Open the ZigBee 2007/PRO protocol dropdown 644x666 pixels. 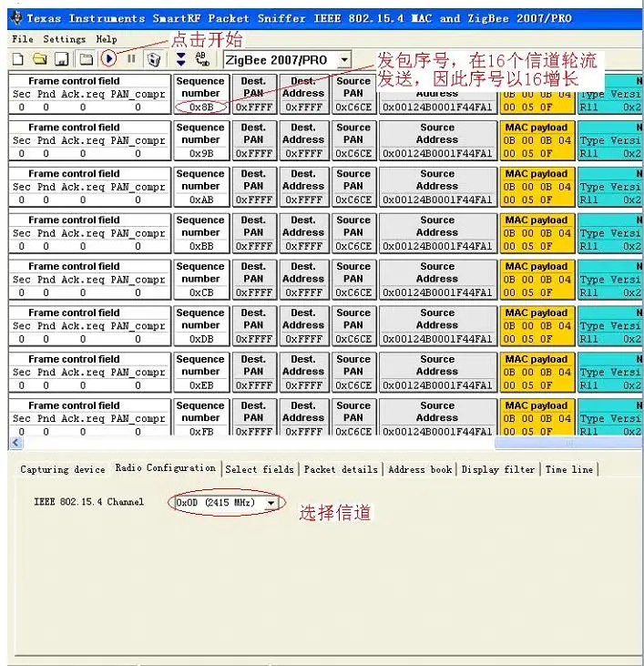[x=344, y=59]
